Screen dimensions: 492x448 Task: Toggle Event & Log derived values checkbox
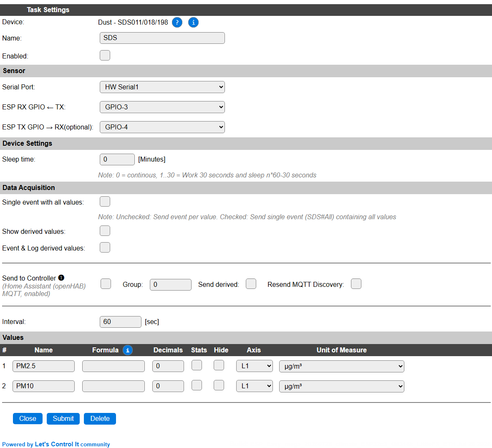tap(105, 248)
